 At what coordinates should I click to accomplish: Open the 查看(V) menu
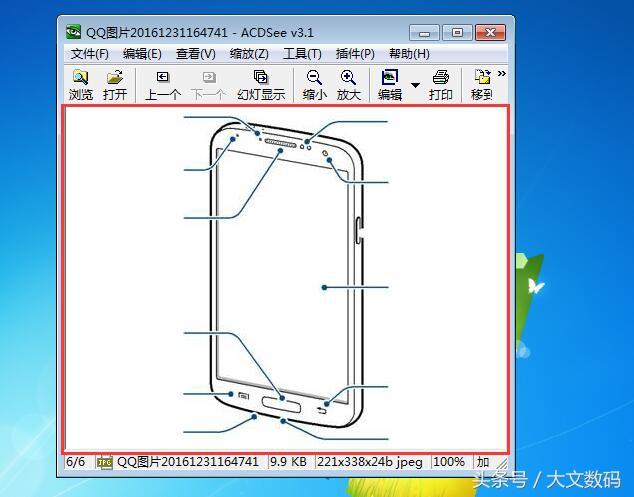195,54
